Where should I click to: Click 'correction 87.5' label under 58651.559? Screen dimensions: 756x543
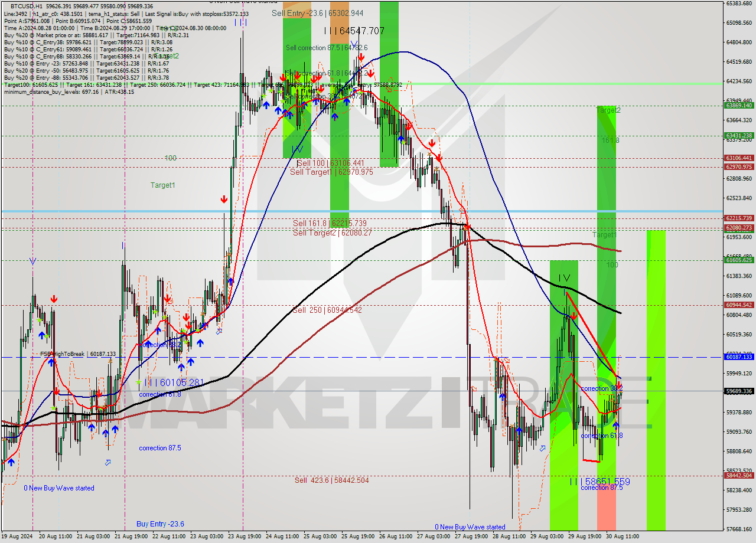tap(602, 488)
